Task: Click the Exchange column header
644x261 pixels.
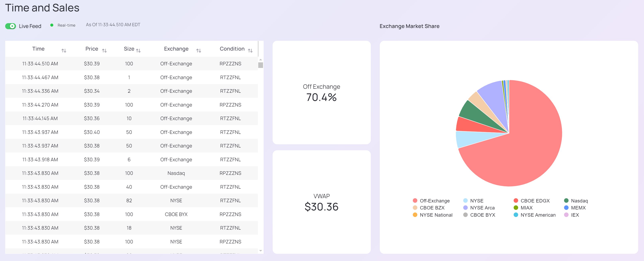Action: [x=176, y=49]
